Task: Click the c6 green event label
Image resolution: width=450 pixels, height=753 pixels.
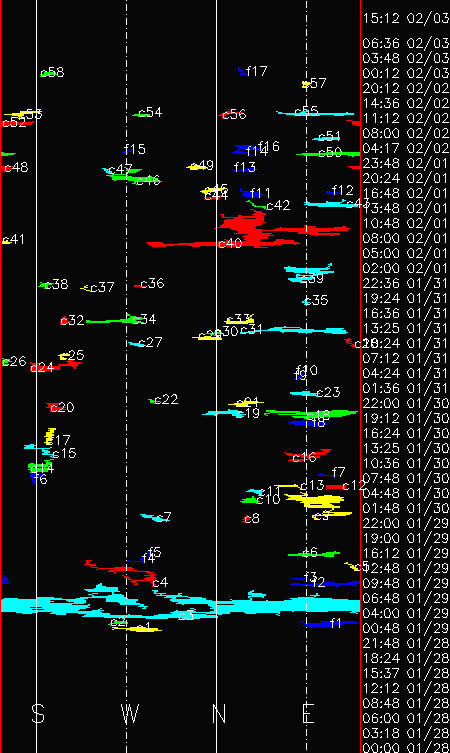Action: 310,552
